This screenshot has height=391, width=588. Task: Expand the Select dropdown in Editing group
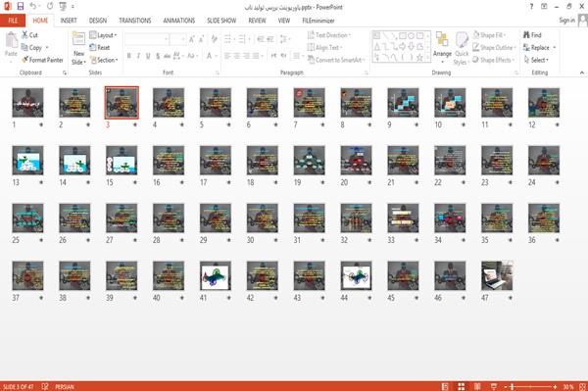(x=536, y=60)
